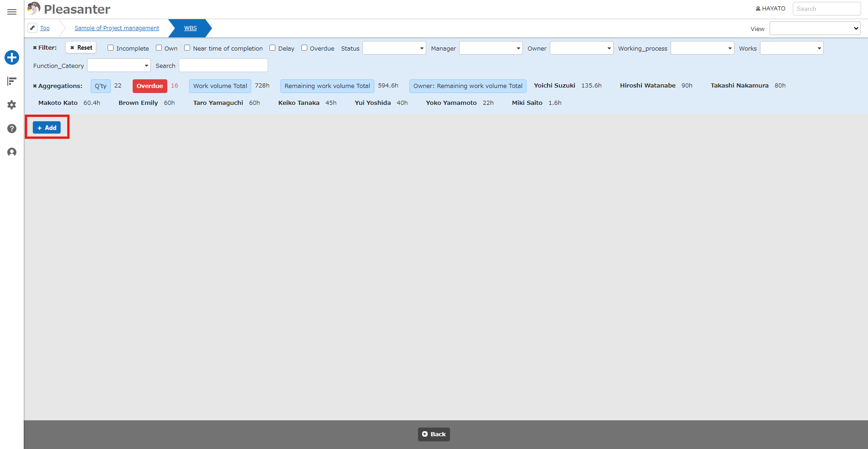Open the settings gear icon in sidebar
The width and height of the screenshot is (868, 449).
tap(12, 105)
